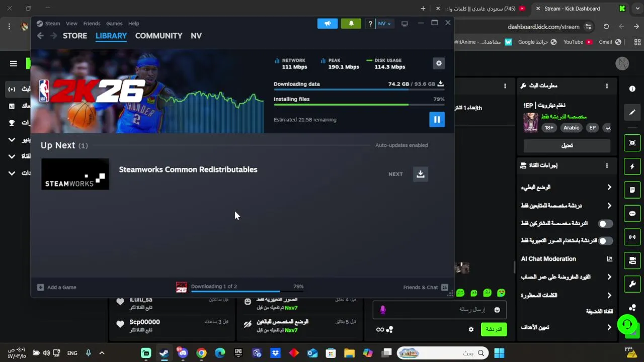Click the Steamworks thumbnail in Up Next

(x=75, y=174)
